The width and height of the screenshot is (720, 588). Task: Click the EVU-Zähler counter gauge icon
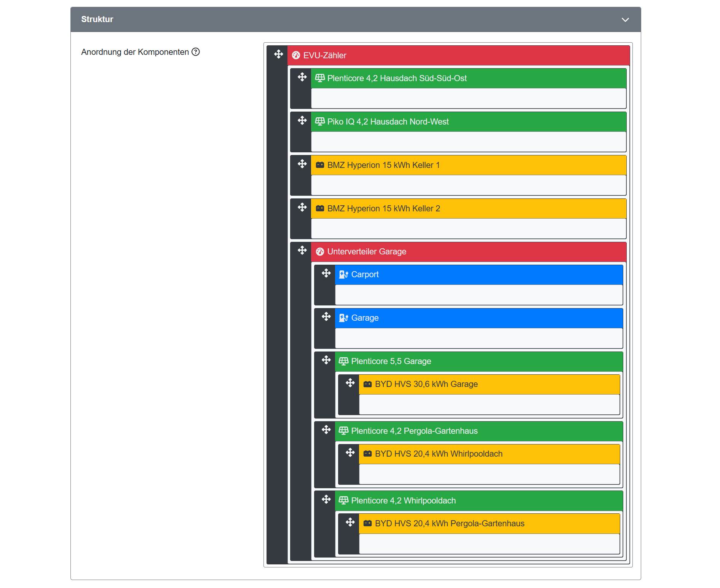(x=296, y=56)
